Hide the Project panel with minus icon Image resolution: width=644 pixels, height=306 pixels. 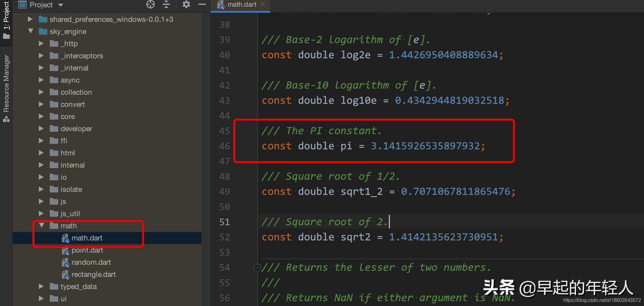pyautogui.click(x=202, y=5)
